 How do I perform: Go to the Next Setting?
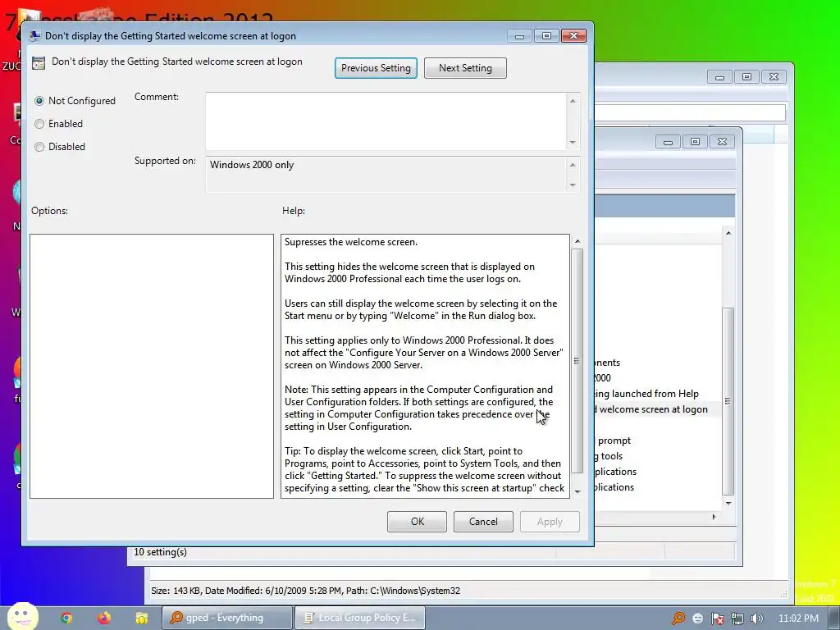coord(465,68)
